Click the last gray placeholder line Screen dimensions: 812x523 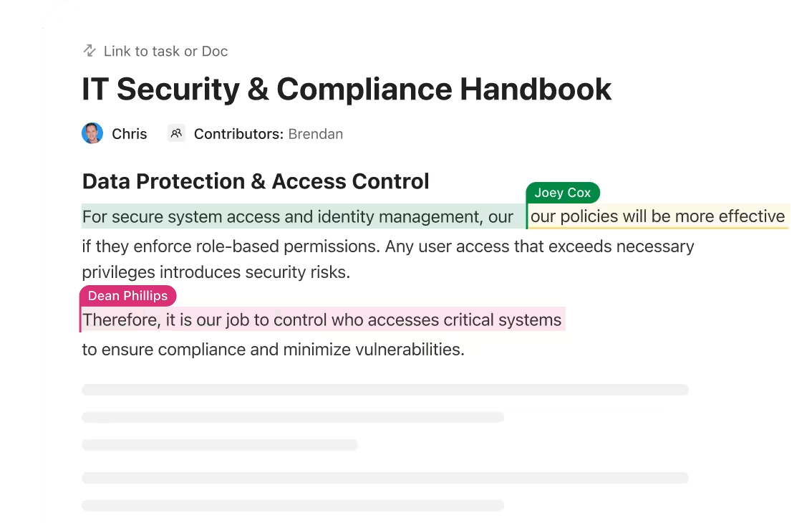click(294, 504)
